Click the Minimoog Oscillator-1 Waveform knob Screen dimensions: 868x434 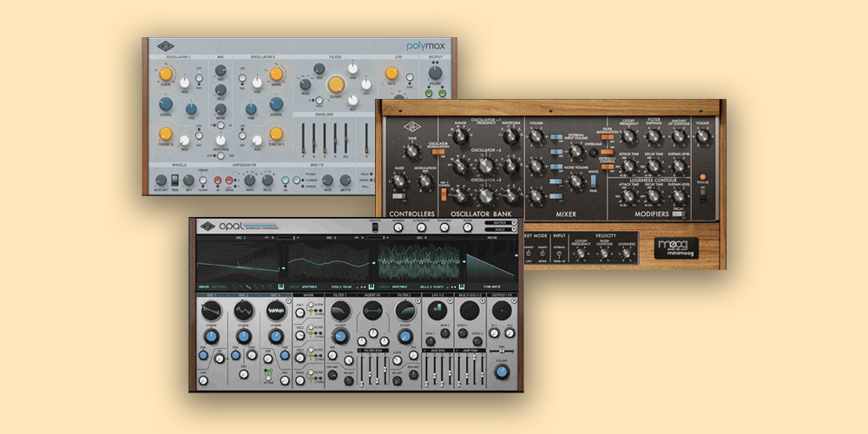511,136
